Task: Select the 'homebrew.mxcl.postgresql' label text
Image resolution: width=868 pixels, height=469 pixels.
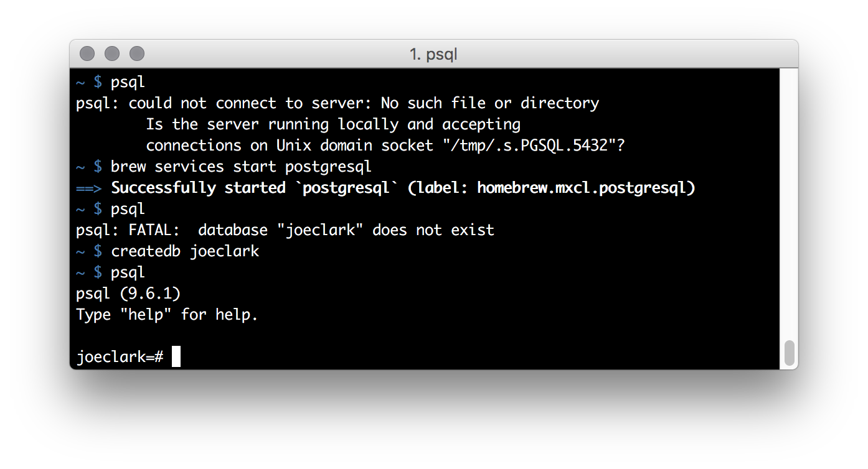Action: (585, 187)
